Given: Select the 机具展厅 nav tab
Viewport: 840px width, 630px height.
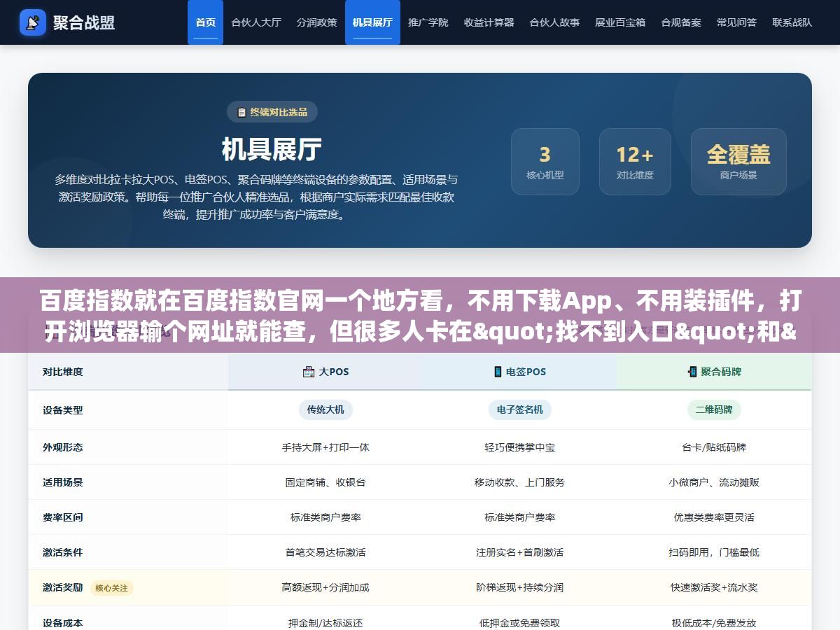Looking at the screenshot, I should 372,22.
